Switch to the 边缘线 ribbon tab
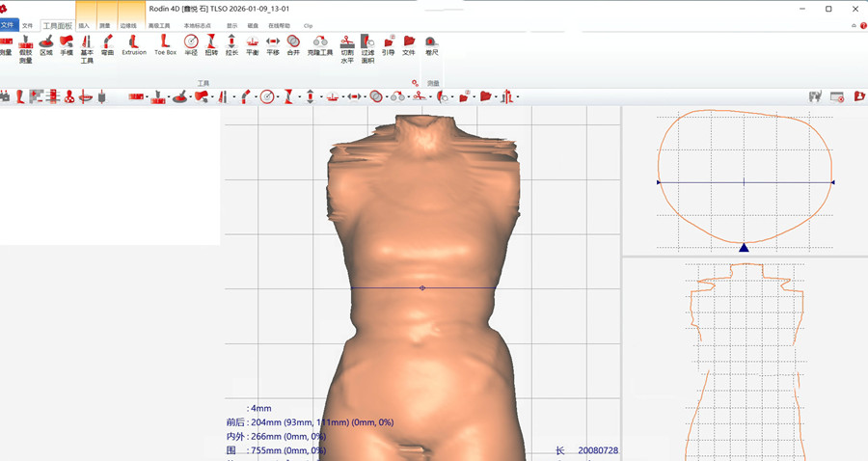868x461 pixels. [x=128, y=25]
